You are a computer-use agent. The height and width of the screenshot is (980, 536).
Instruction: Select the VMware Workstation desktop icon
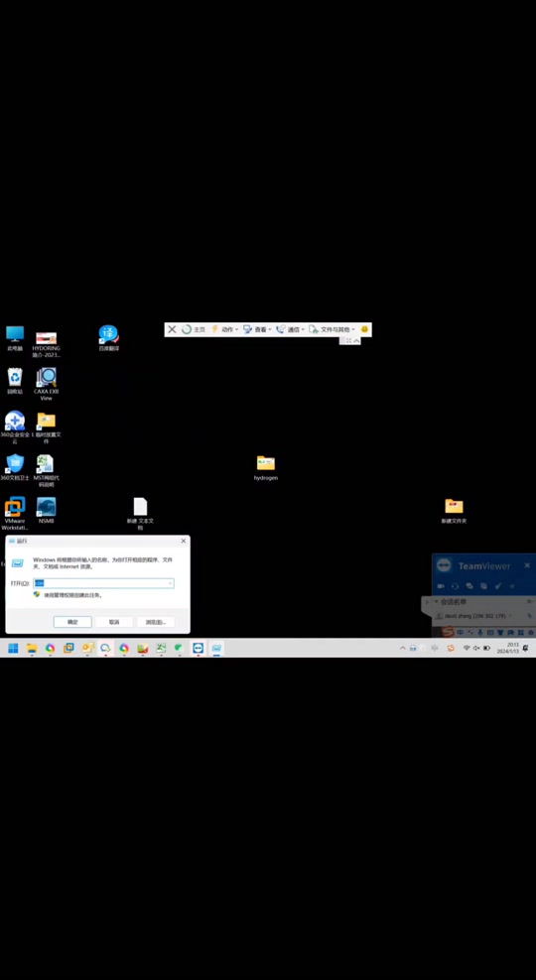(15, 513)
